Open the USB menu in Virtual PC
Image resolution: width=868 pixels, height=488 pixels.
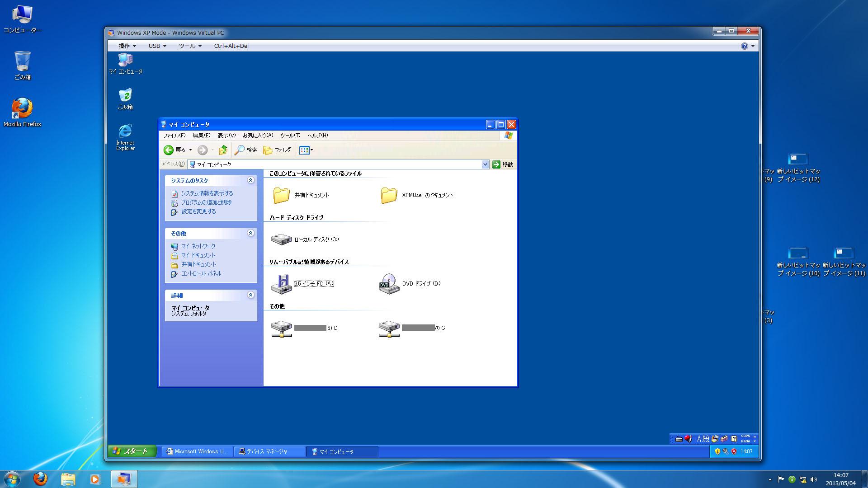[157, 46]
